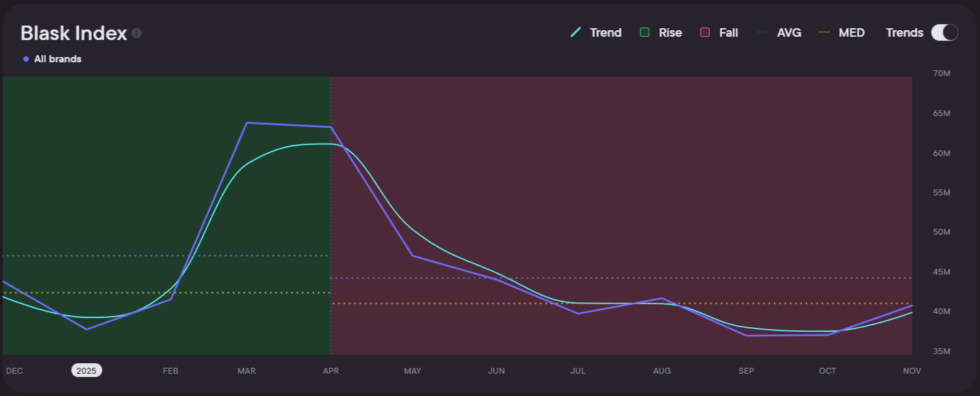This screenshot has height=396, width=980.
Task: Click the info icon beside Blask Index
Action: (136, 33)
